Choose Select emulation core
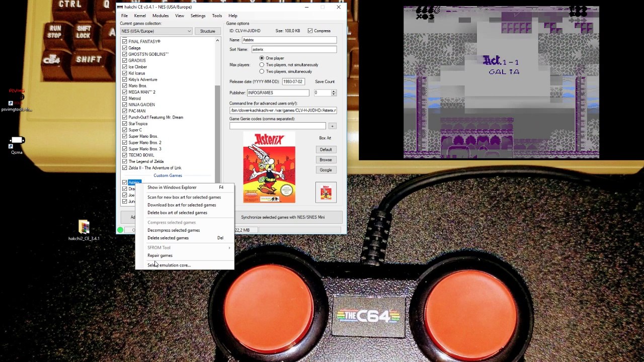The image size is (644, 362). (185, 265)
